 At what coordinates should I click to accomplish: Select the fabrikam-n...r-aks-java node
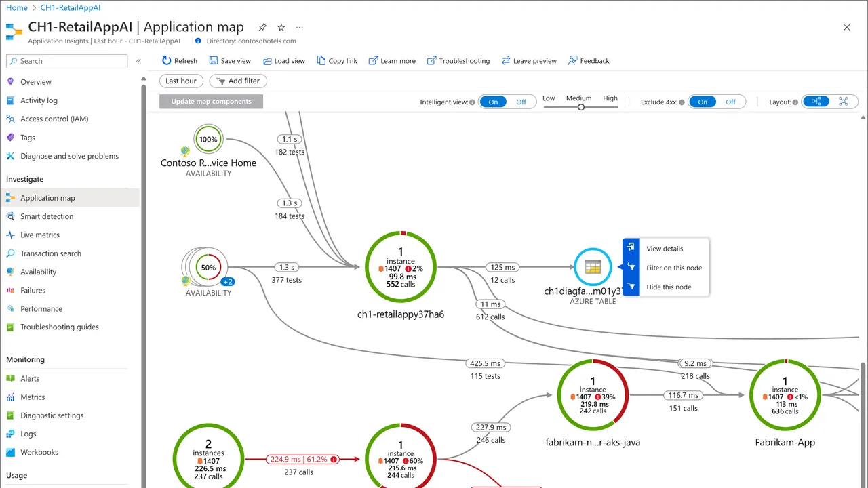tap(593, 395)
